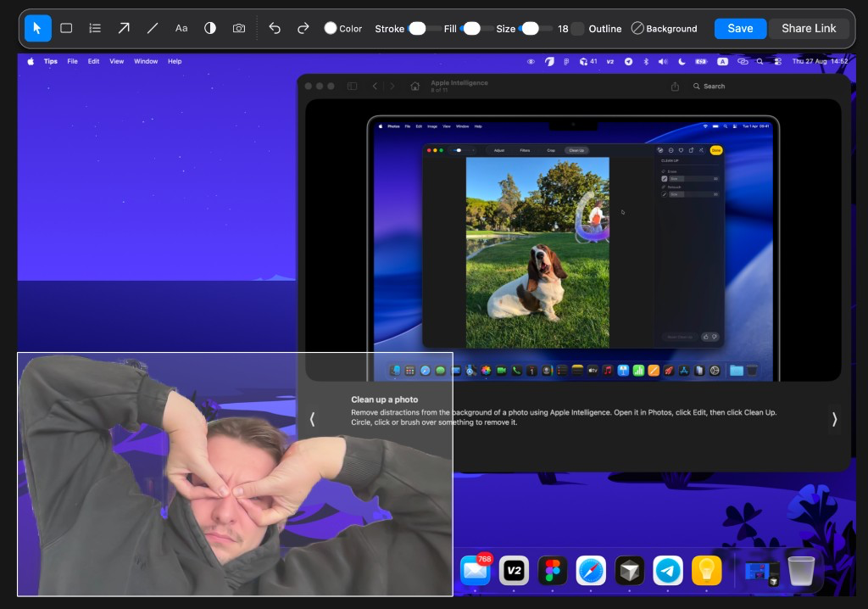Open Tips lightbulb app in the Dock

click(x=706, y=571)
